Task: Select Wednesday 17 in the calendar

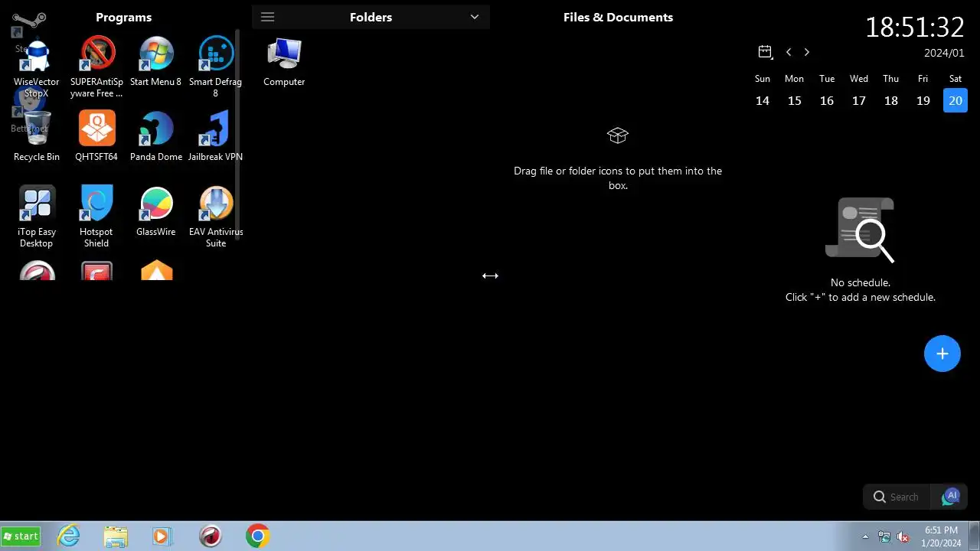Action: tap(859, 100)
